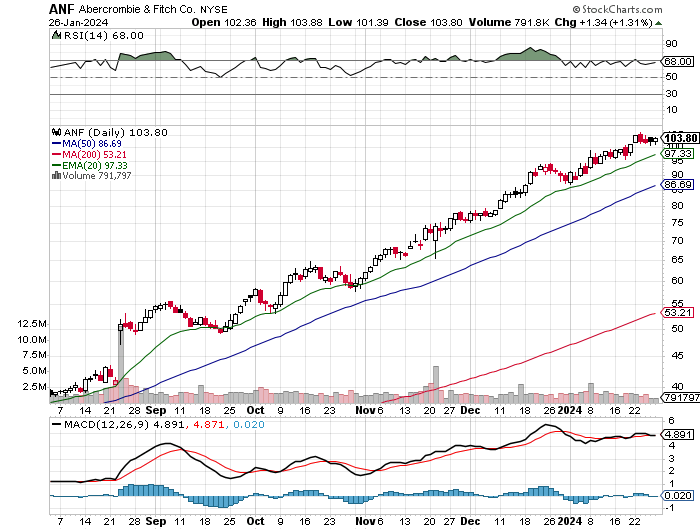Viewport: 700px width, 530px height.
Task: Click the NYSE exchange label
Action: (213, 9)
